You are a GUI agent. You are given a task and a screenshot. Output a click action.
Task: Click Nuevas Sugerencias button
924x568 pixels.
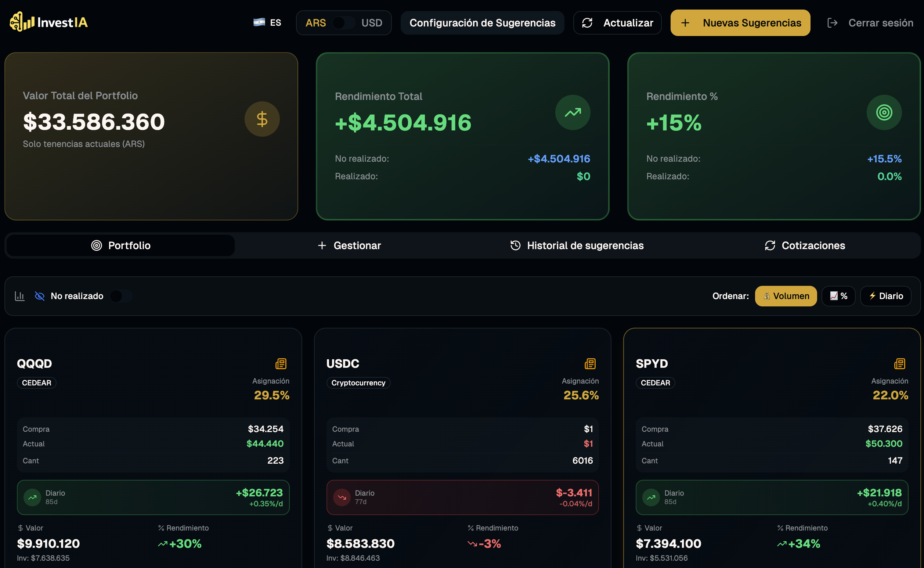pyautogui.click(x=740, y=22)
